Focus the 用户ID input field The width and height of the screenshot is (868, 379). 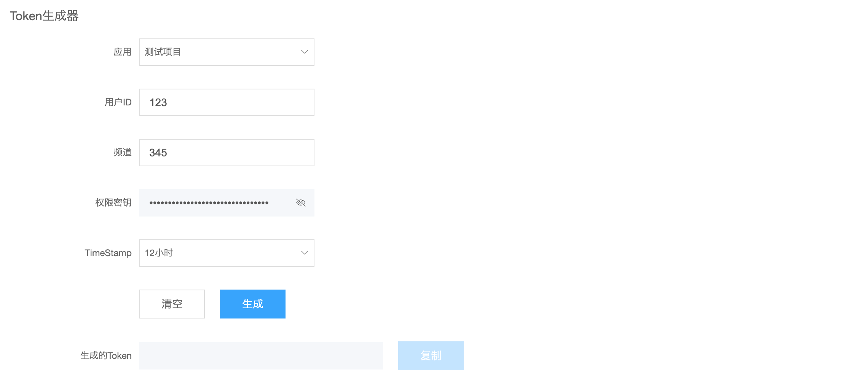coord(227,102)
